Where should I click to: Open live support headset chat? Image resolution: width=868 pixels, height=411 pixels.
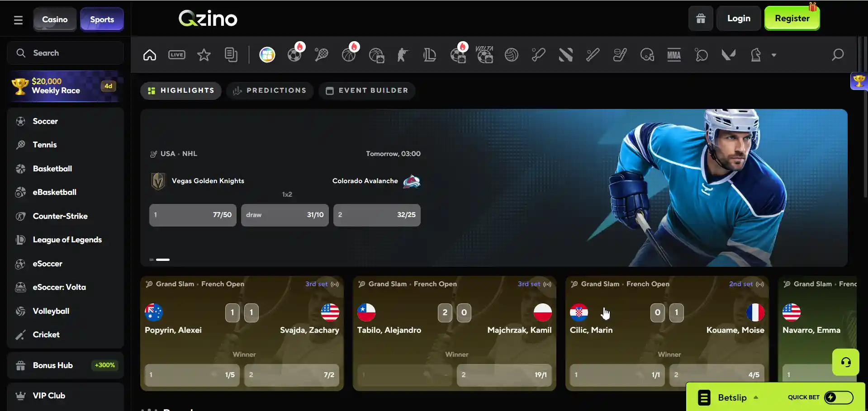point(846,362)
